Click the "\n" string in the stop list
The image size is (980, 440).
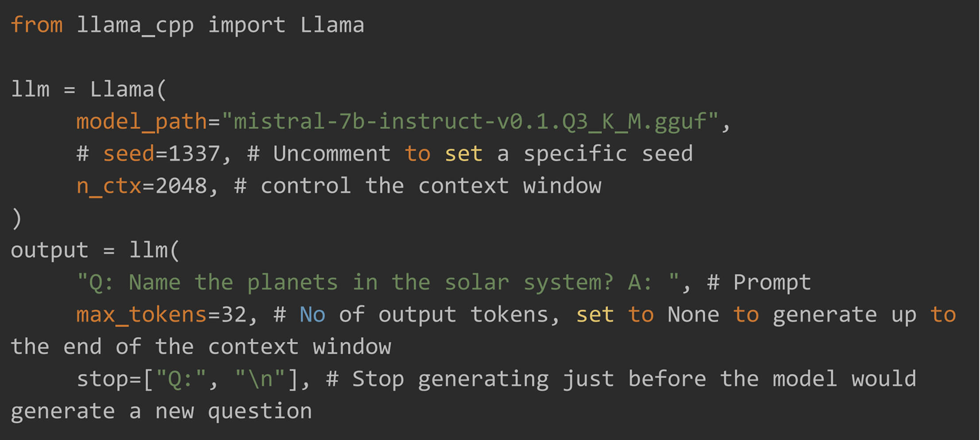tap(260, 379)
